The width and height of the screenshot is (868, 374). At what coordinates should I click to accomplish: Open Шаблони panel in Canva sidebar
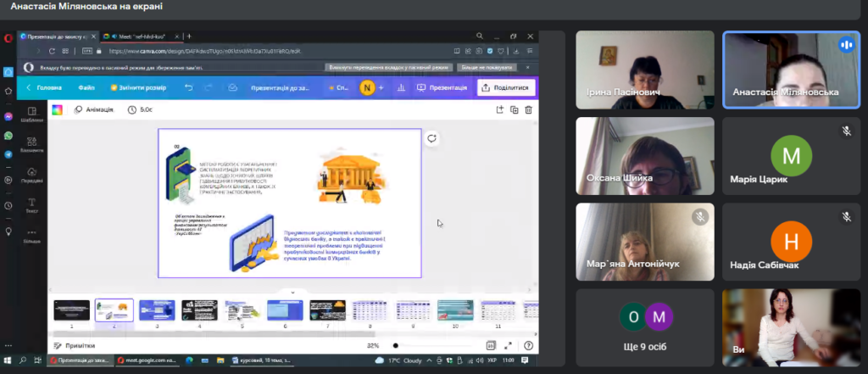[x=32, y=114]
